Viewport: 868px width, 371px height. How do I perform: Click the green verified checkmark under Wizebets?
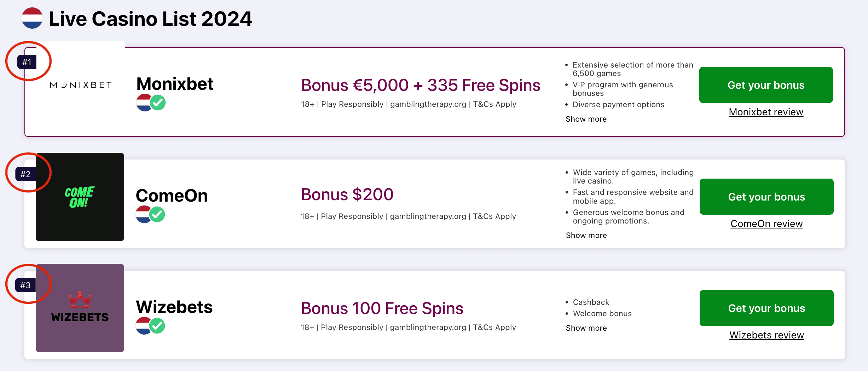(157, 326)
